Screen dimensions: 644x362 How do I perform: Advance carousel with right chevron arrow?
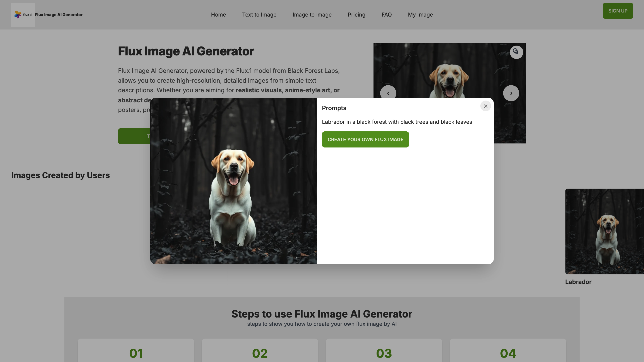(511, 93)
